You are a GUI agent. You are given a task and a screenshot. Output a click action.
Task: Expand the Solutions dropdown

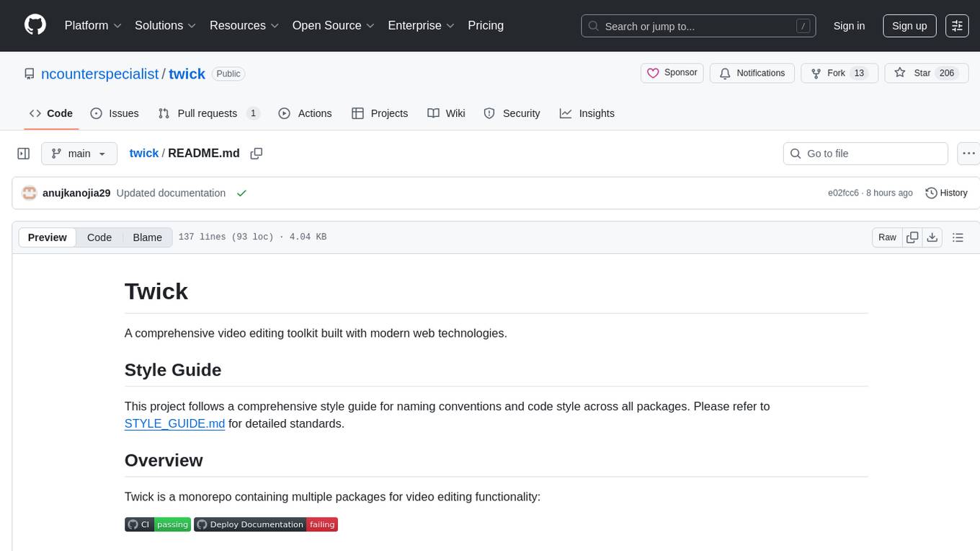[165, 25]
